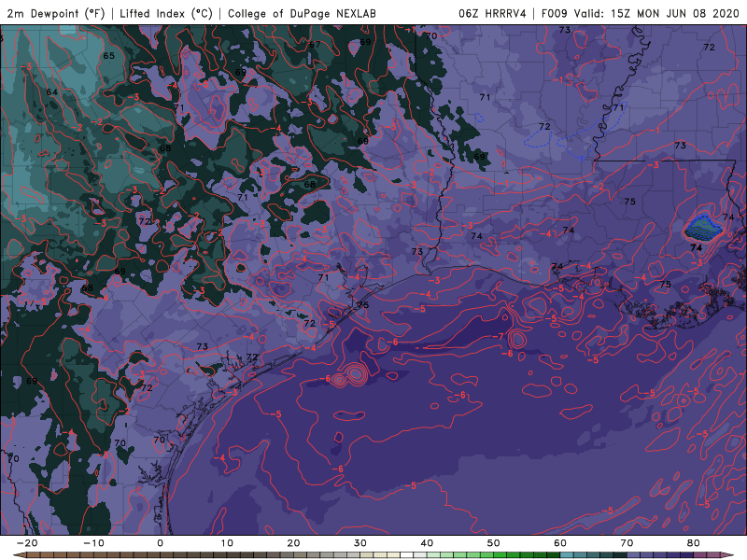Click the "-7" lifted index contour label

498,337
